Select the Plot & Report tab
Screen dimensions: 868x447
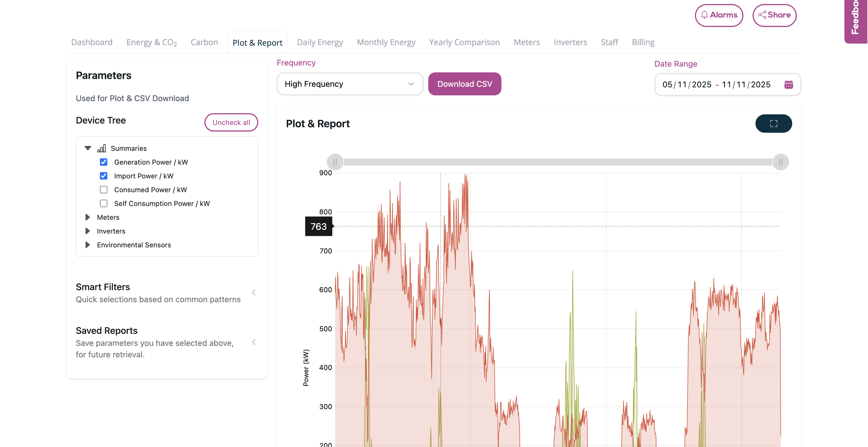coord(257,43)
